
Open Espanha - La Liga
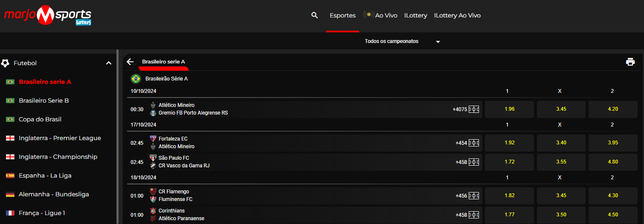tap(45, 175)
